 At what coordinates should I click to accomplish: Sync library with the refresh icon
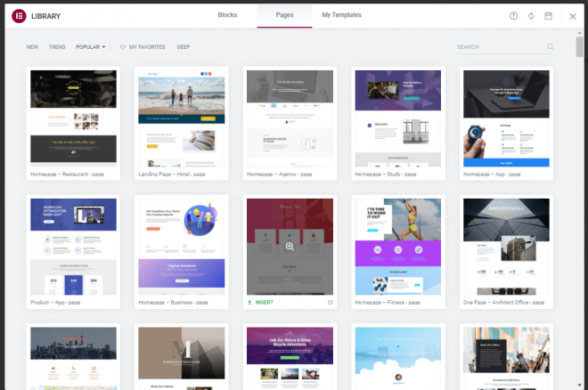[x=531, y=16]
